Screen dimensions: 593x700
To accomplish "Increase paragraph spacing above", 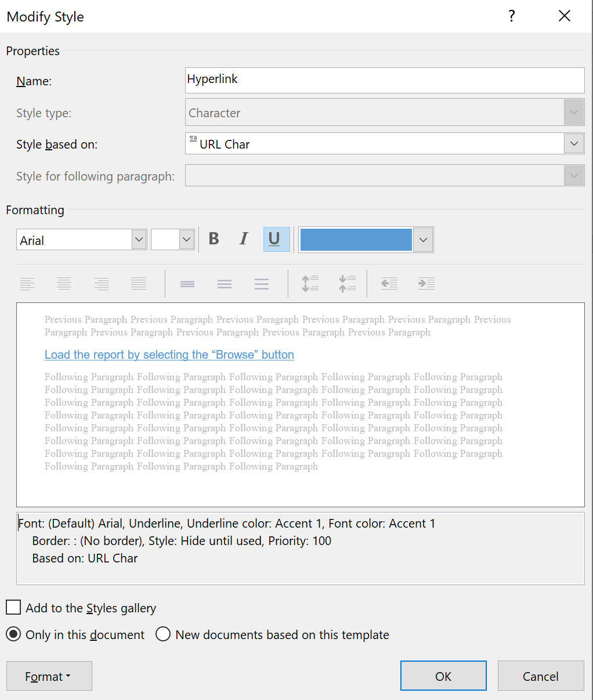I will pos(310,284).
